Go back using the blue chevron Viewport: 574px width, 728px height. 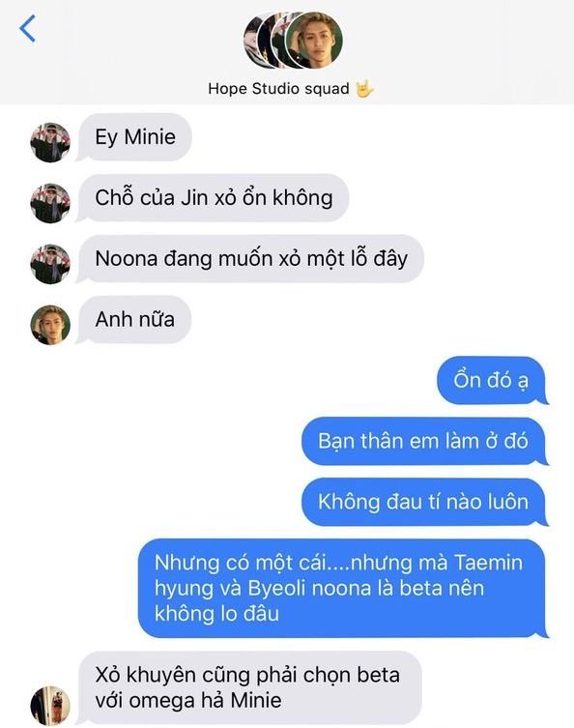[x=27, y=28]
